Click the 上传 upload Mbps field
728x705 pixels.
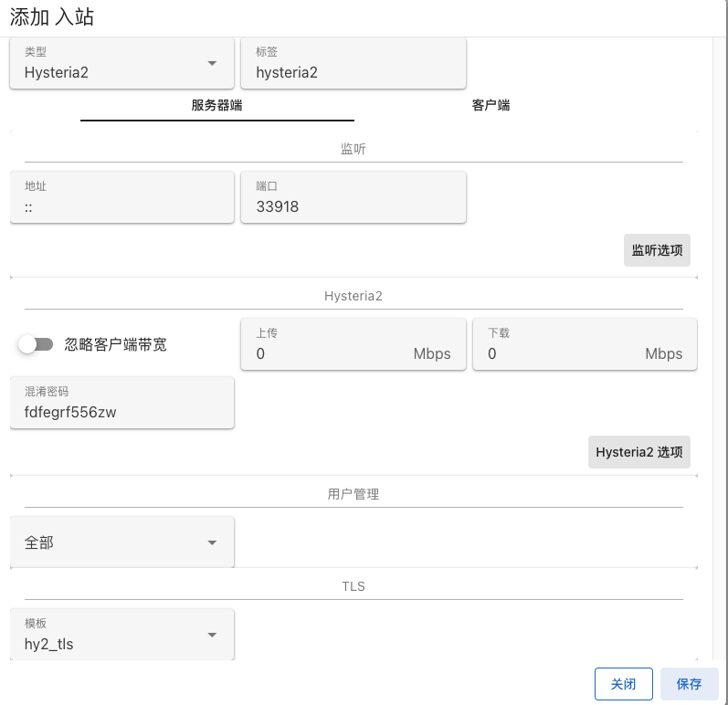353,344
